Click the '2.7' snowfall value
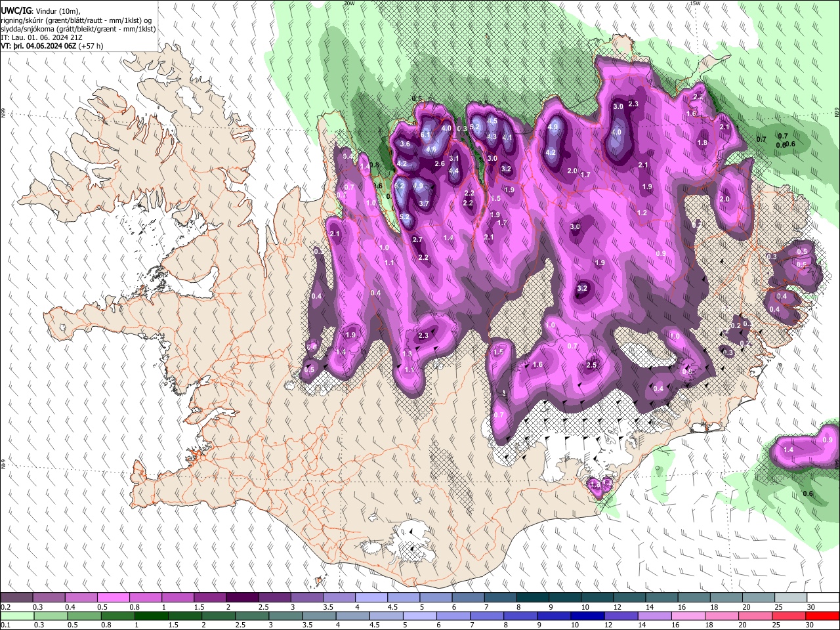The image size is (840, 630). pyautogui.click(x=417, y=240)
